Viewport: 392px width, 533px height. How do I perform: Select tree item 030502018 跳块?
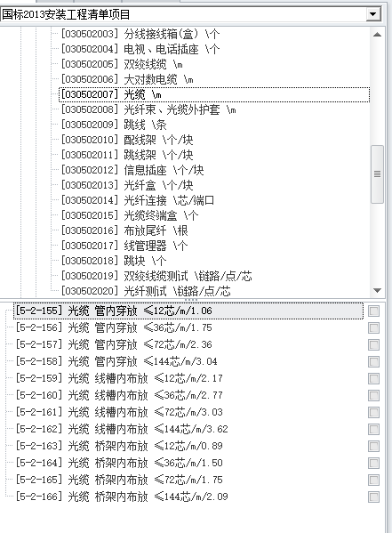(x=114, y=261)
